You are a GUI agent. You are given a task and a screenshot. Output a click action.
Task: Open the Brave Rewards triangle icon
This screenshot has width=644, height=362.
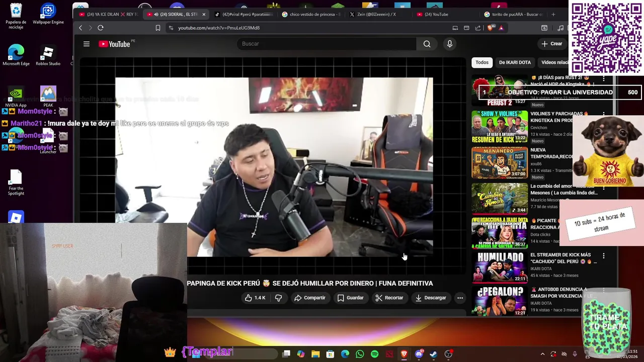(501, 28)
